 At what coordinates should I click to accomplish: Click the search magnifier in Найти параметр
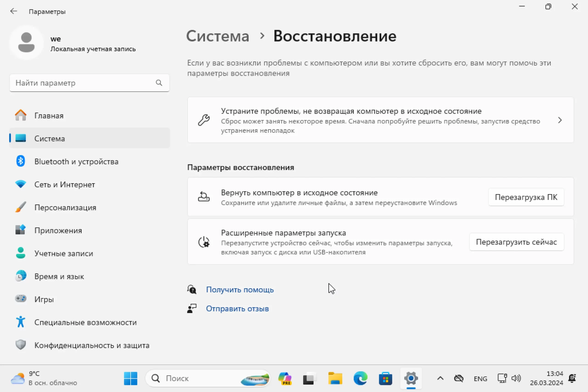(x=159, y=83)
